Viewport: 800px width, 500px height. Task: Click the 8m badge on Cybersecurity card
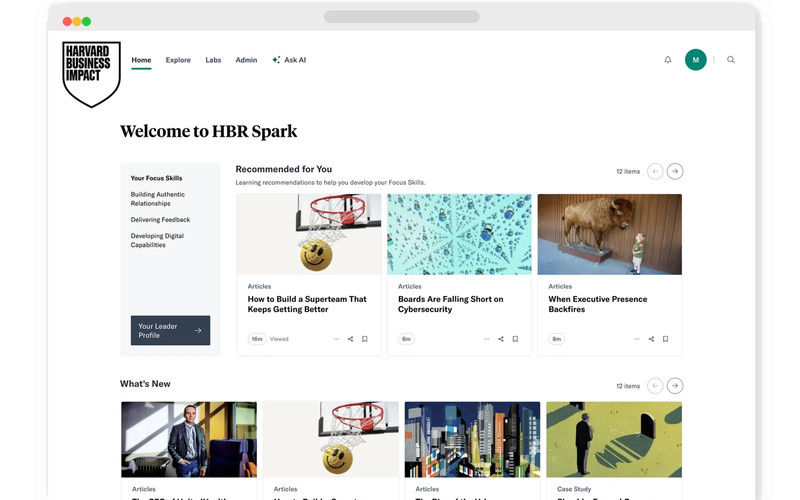pos(406,339)
